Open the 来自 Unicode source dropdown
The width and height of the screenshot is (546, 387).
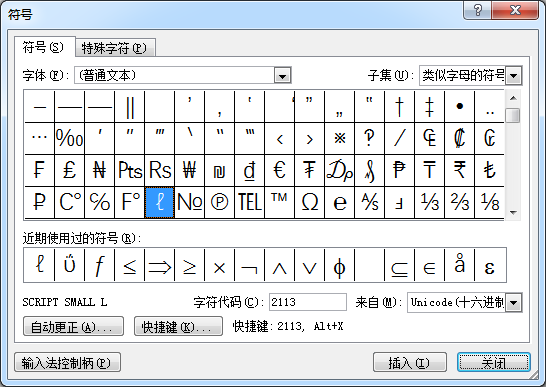coord(514,302)
